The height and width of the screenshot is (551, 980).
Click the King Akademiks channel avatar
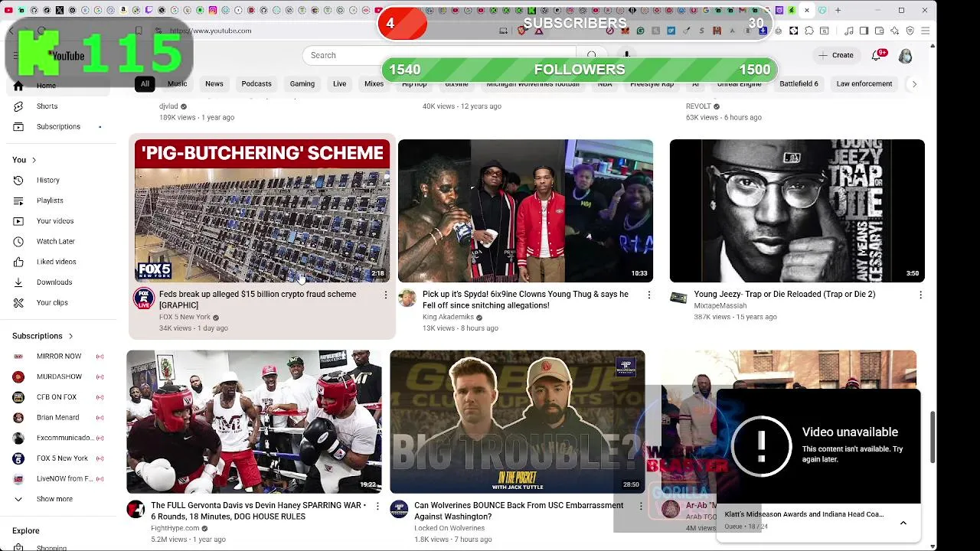(x=407, y=298)
